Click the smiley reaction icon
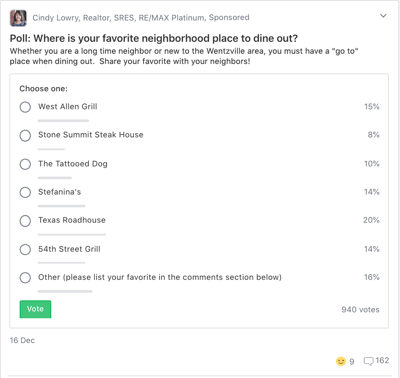Screen dimensions: 400x378 pos(341,361)
